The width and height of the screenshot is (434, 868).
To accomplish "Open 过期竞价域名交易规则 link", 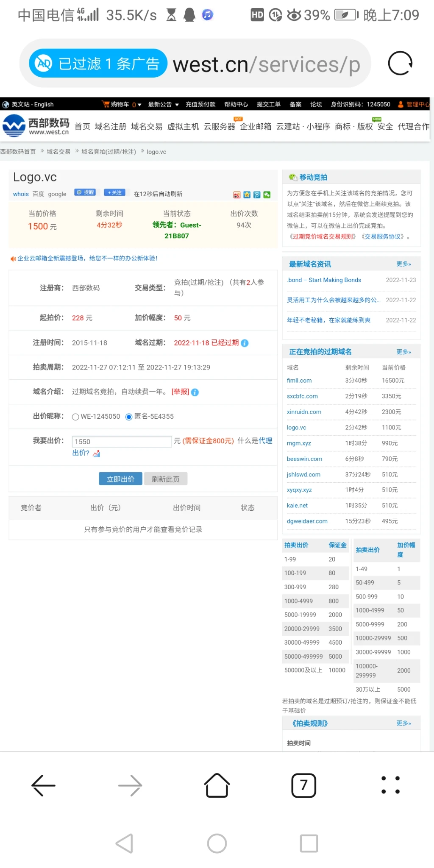I will tap(322, 236).
